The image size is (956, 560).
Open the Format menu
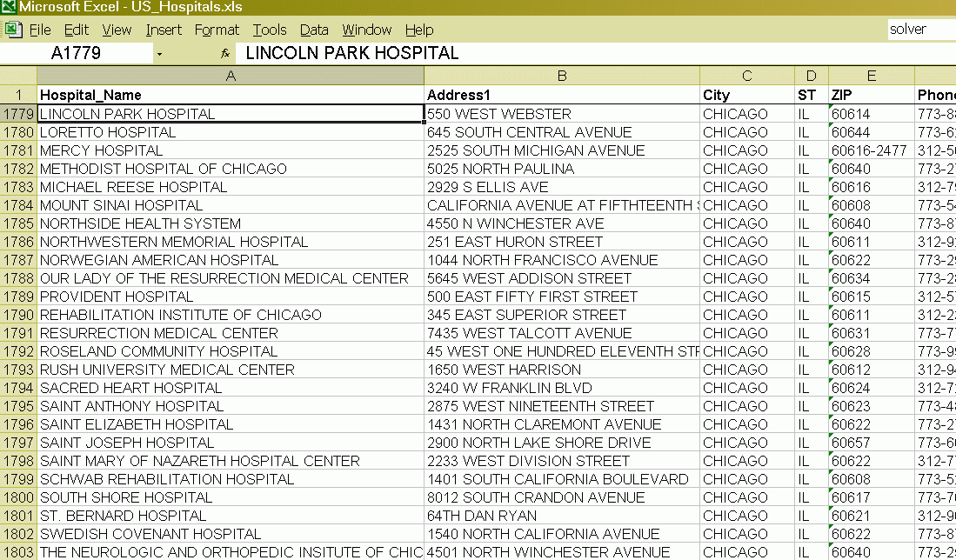click(216, 29)
